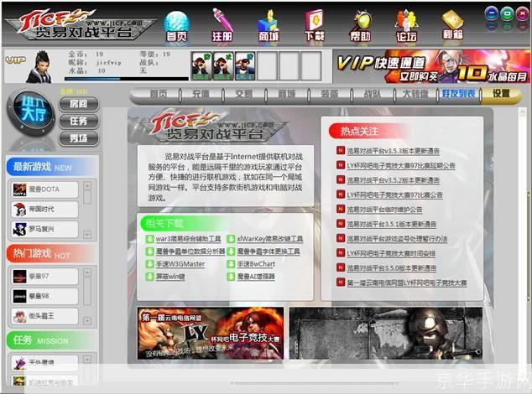This screenshot has height=394, width=532.
Task: Click the 罗马复兴 game icon
Action: point(19,229)
